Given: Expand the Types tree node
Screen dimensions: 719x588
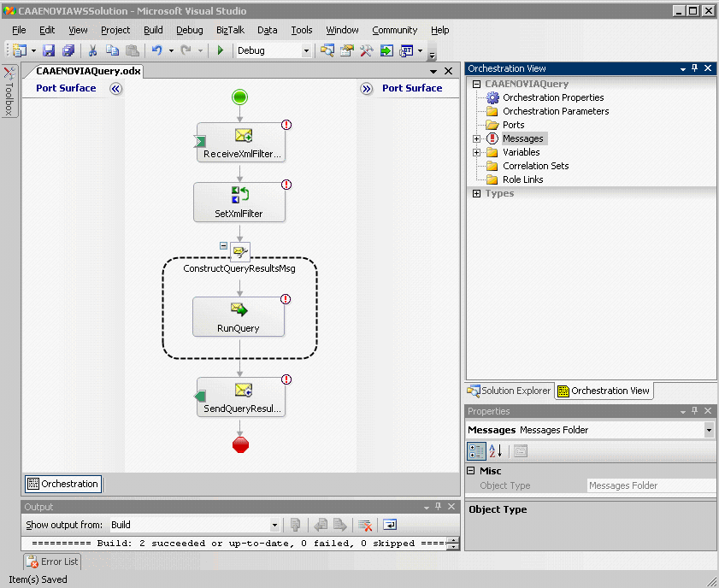Looking at the screenshot, I should [x=476, y=193].
